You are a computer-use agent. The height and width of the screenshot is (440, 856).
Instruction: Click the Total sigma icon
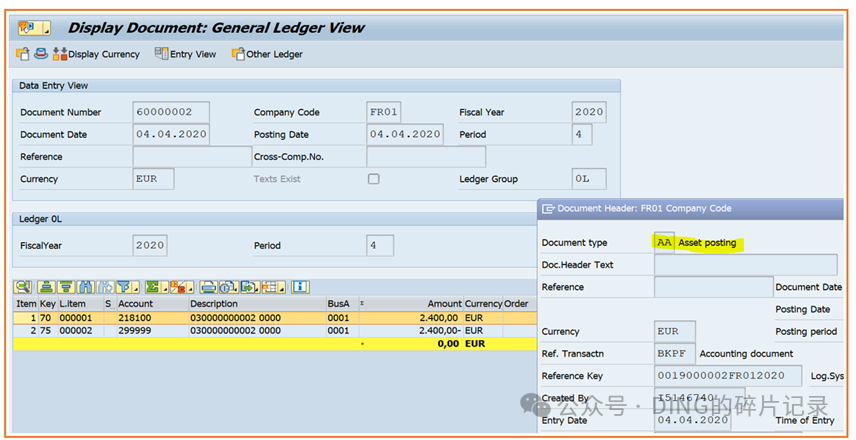point(156,287)
